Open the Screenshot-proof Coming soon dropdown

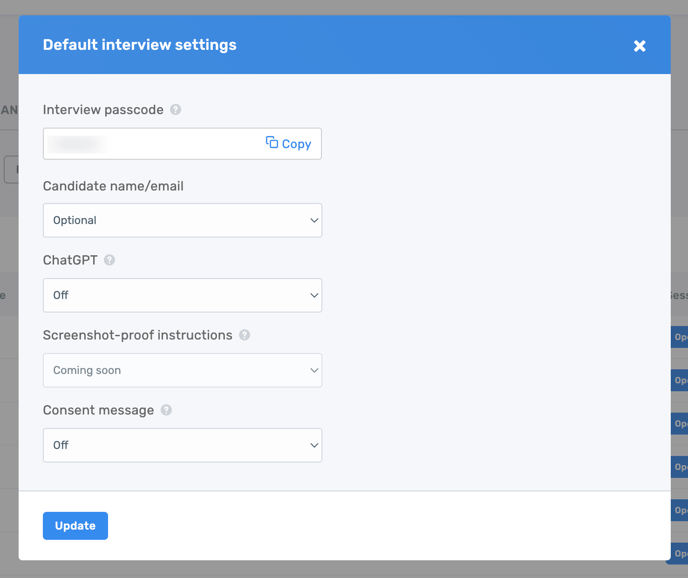click(x=182, y=370)
